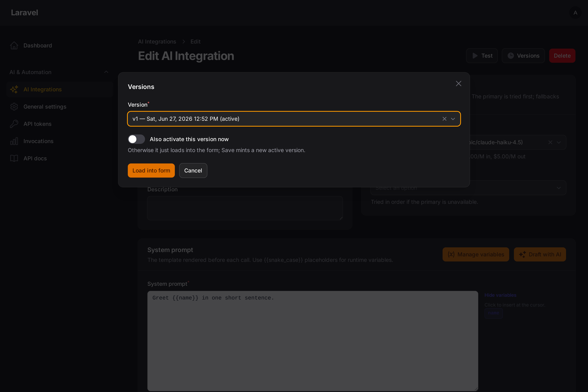Delete this AI integration
Image resolution: width=588 pixels, height=392 pixels.
click(562, 56)
